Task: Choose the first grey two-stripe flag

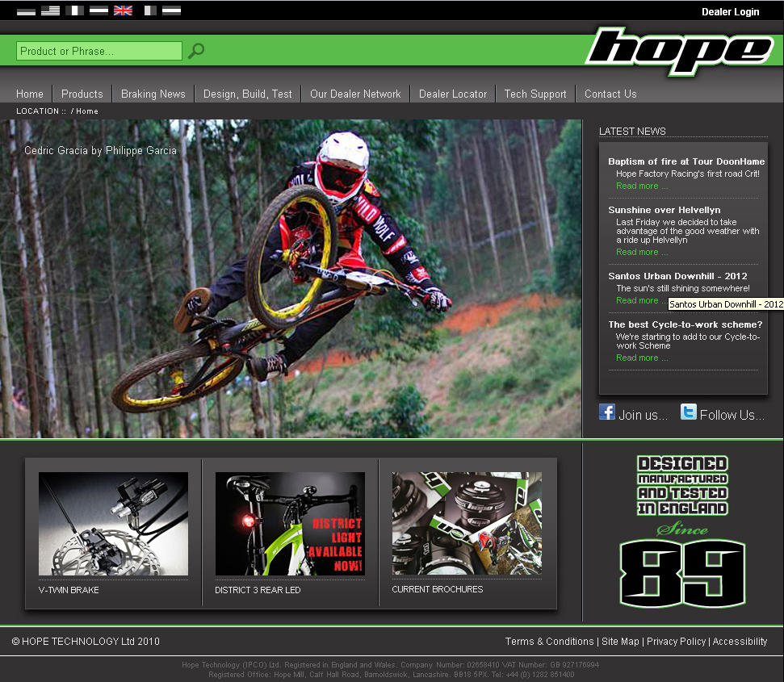Action: click(x=26, y=10)
